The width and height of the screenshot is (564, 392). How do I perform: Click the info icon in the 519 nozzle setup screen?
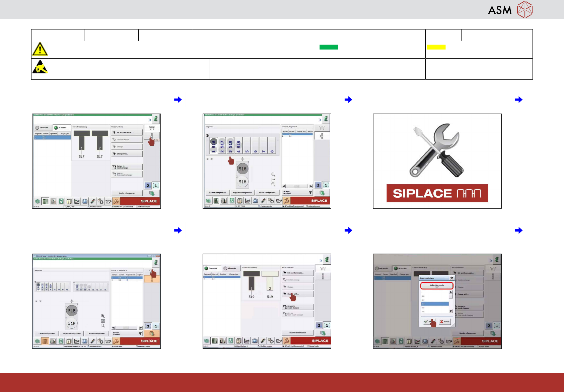327,259
